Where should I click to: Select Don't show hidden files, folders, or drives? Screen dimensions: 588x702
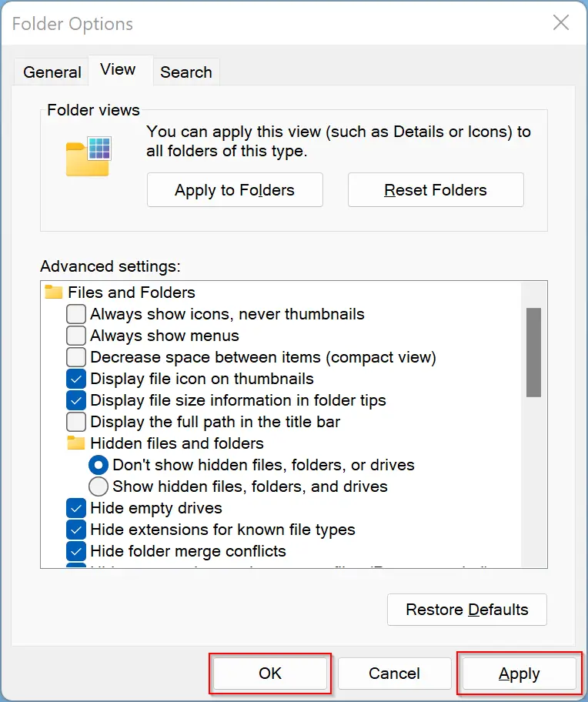[99, 465]
